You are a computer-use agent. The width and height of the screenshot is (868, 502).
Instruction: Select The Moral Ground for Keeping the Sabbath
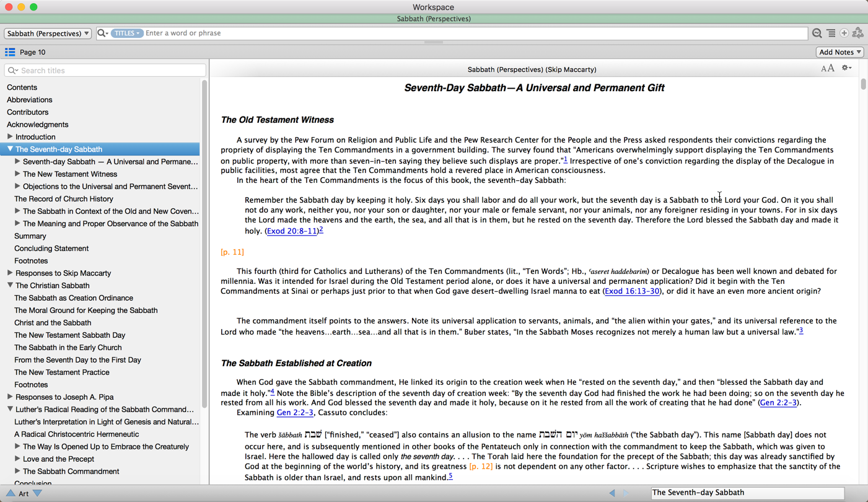[86, 310]
